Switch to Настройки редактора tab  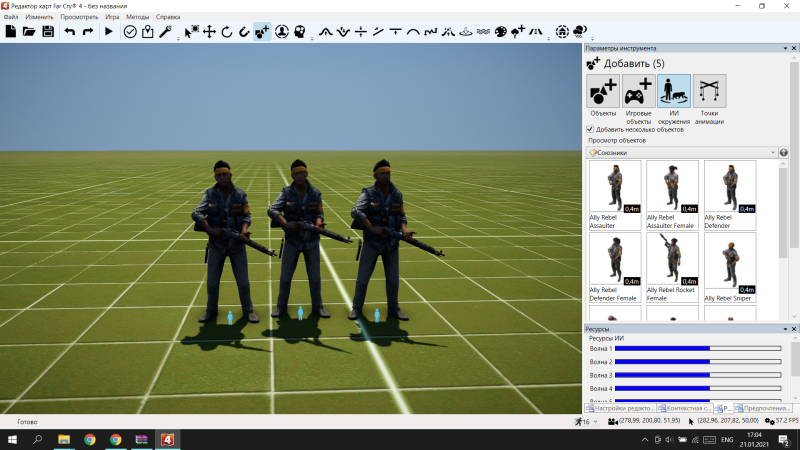tap(620, 408)
